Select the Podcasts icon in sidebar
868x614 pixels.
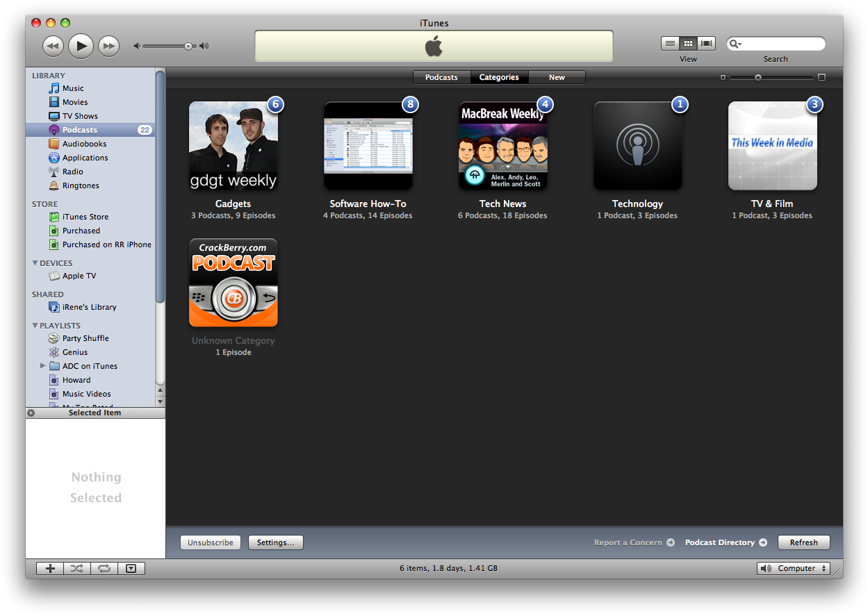[x=54, y=130]
